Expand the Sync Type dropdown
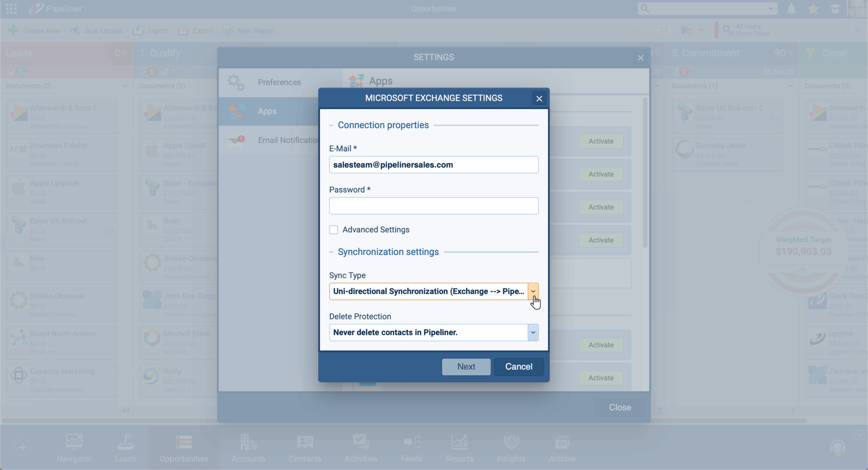Image resolution: width=868 pixels, height=470 pixels. tap(533, 291)
